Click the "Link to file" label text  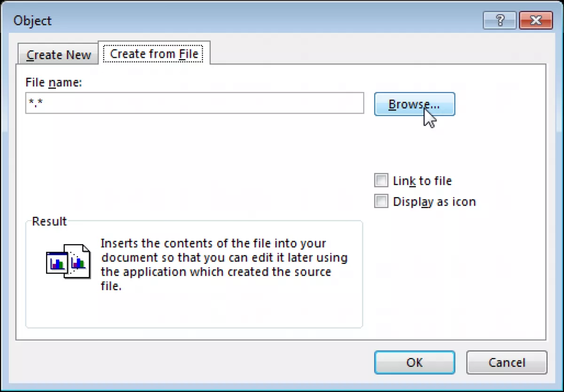click(x=422, y=181)
